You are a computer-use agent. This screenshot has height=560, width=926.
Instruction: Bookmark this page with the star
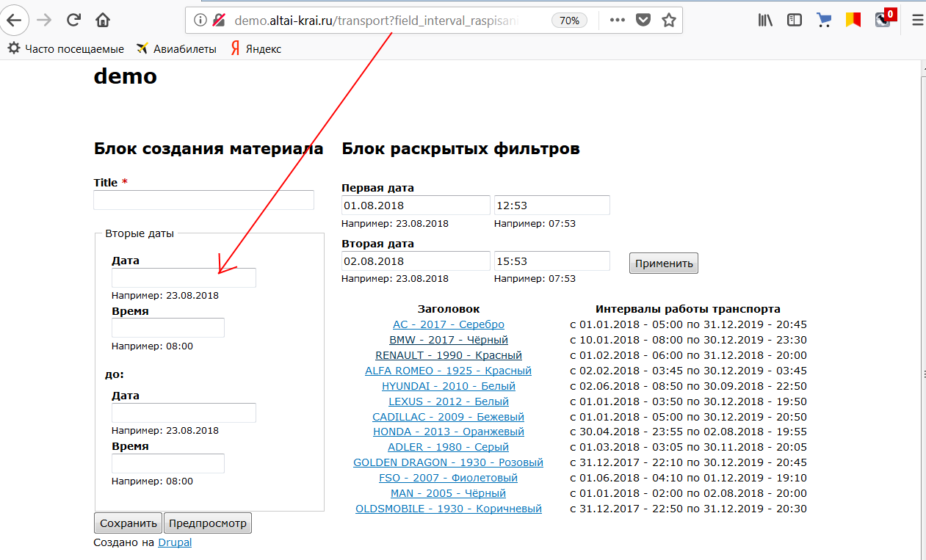coord(668,21)
